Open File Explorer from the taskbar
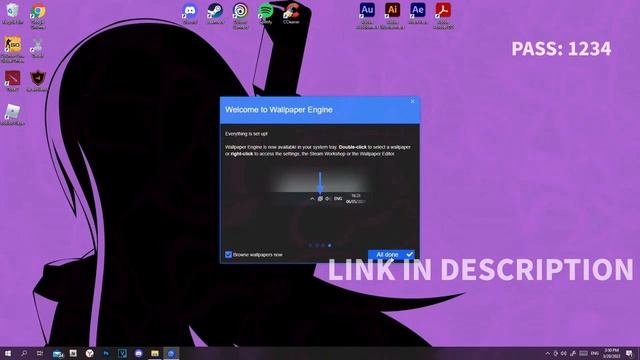640x360 pixels. point(155,353)
